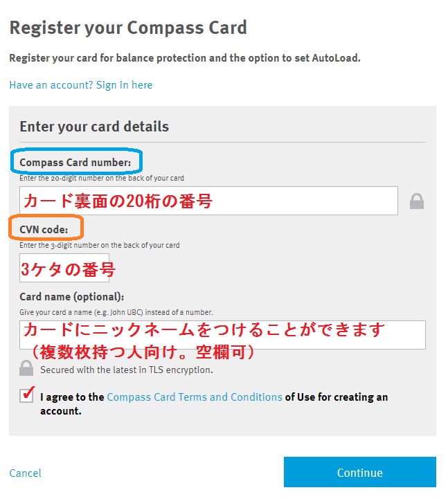Click the Cancel link
The height and width of the screenshot is (499, 448).
(x=26, y=473)
